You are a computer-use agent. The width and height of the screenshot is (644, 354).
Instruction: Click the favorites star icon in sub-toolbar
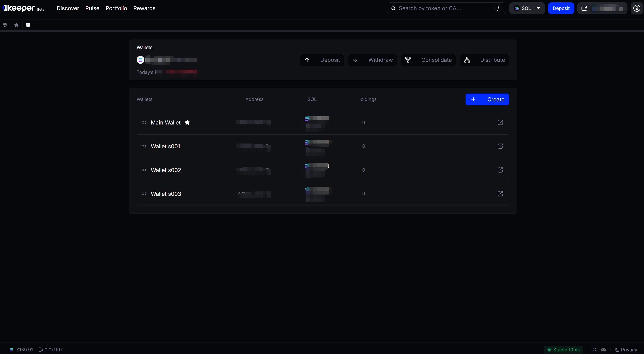pos(16,25)
